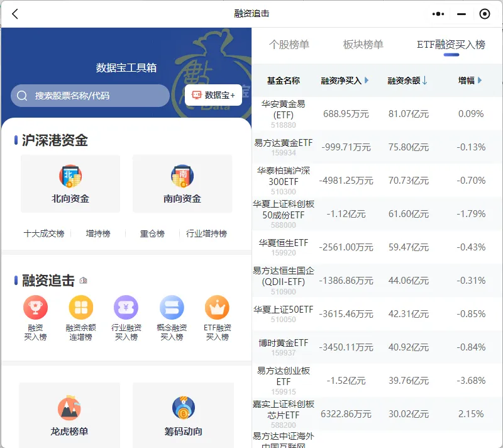This screenshot has height=448, width=503.
Task: Select 嘉实上证科创板芯片ETF fund name
Action: [x=284, y=410]
